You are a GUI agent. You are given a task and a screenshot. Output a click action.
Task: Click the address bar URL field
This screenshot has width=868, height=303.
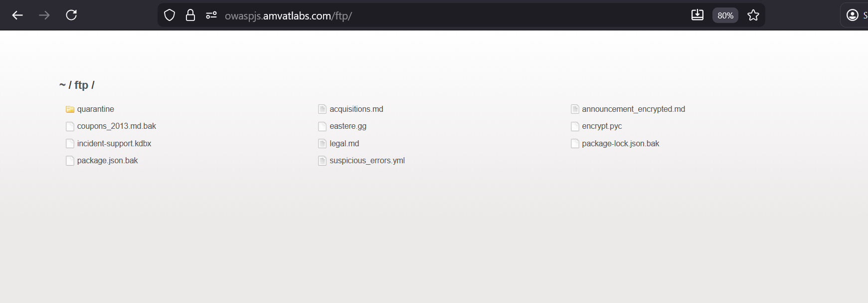coord(399,16)
